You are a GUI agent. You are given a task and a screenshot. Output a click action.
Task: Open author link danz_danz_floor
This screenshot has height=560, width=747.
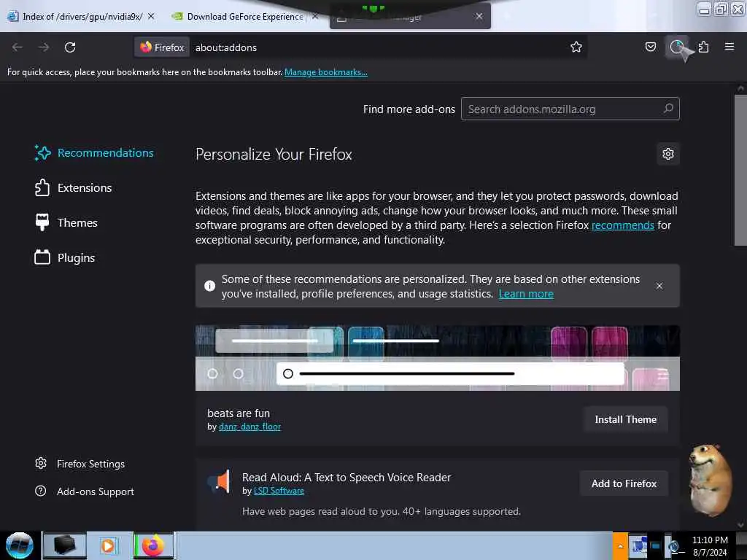point(249,427)
